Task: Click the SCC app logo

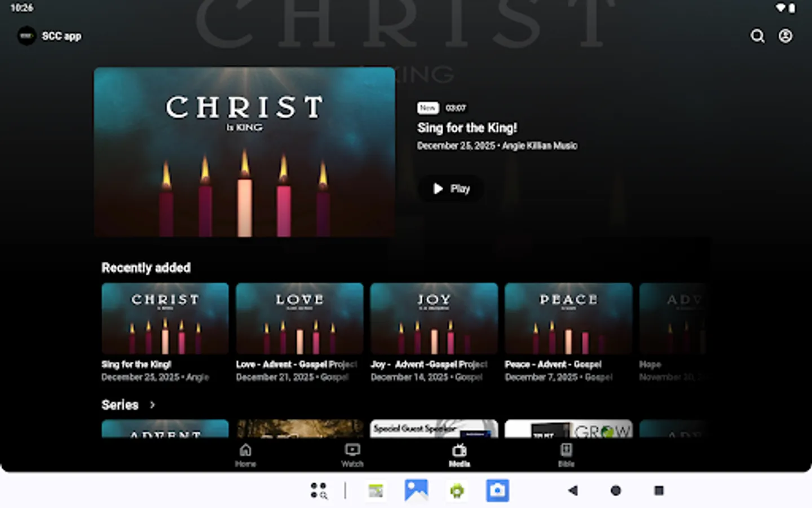Action: pos(27,36)
